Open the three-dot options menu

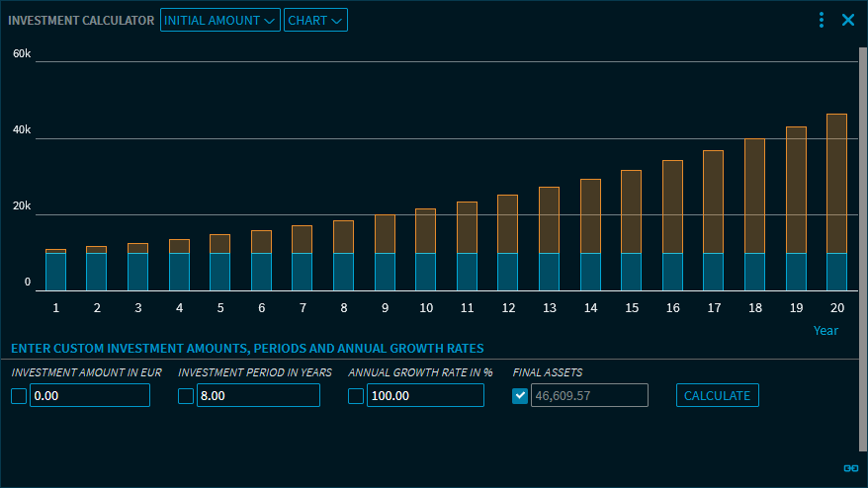point(822,20)
